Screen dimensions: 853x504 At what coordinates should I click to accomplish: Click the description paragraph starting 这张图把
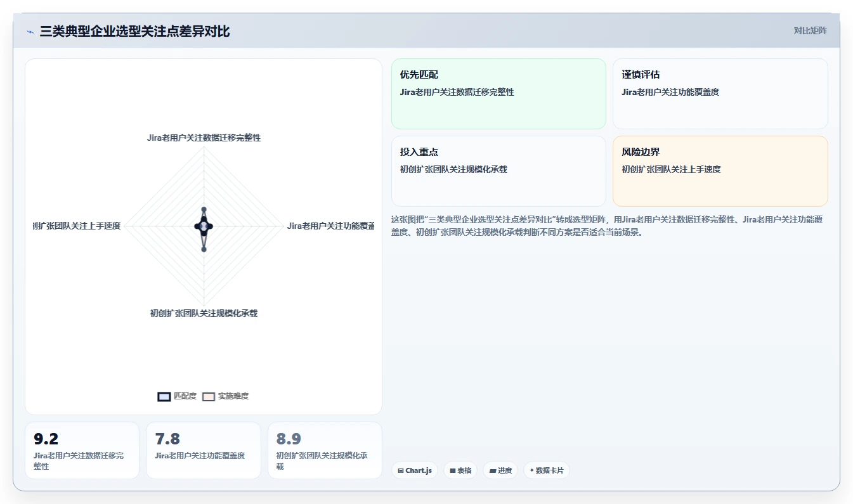[x=607, y=226]
